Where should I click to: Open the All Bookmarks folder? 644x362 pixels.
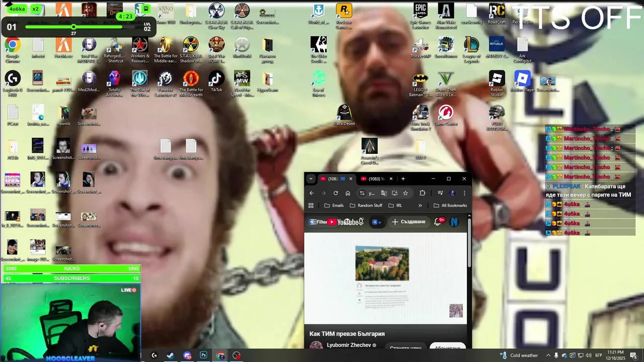(x=450, y=206)
